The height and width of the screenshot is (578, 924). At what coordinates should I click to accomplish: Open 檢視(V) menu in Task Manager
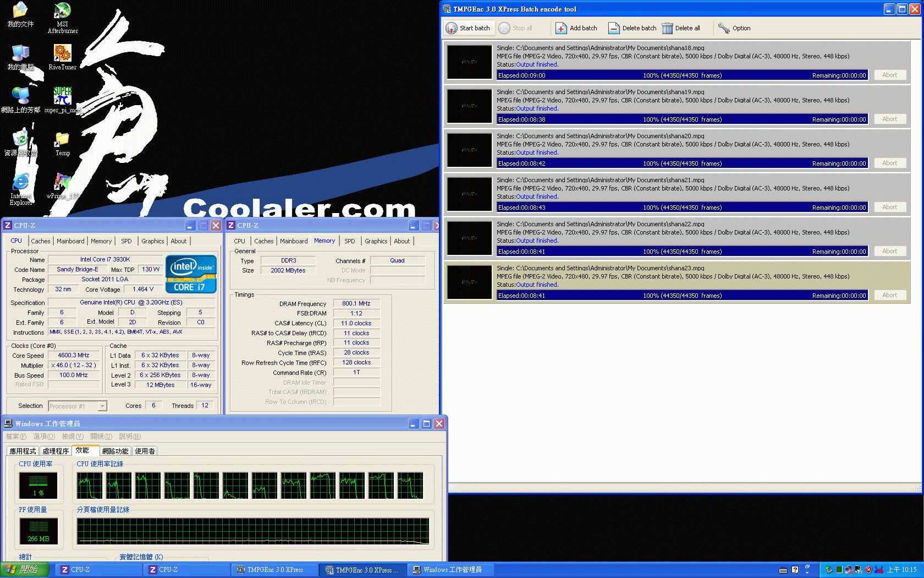(73, 437)
